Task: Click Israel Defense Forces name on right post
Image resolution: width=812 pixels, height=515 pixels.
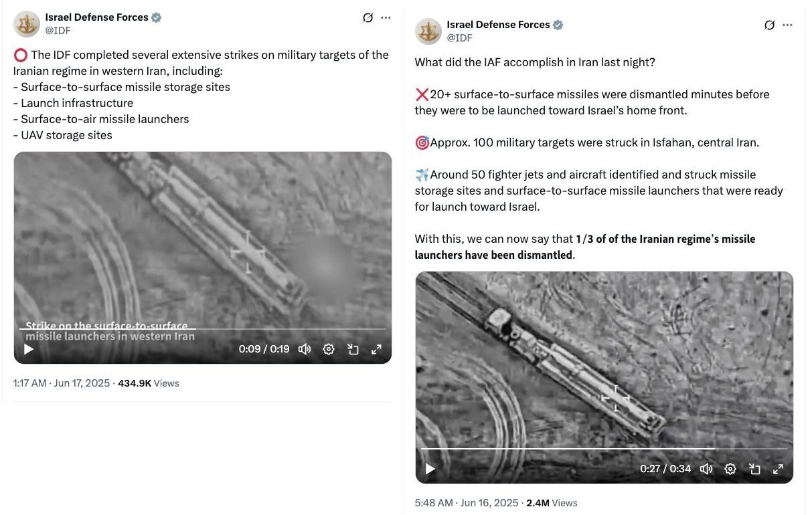Action: point(498,25)
